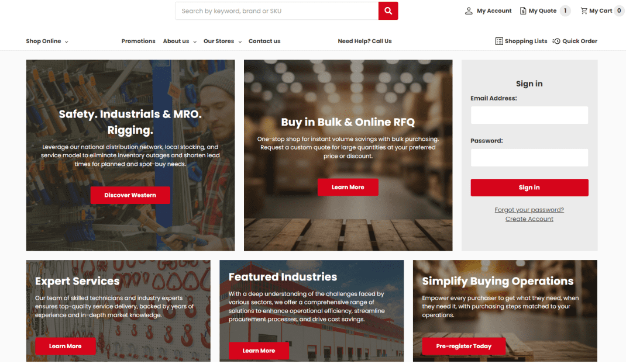Focus the Email Address input field
This screenshot has width=626, height=364.
click(529, 115)
